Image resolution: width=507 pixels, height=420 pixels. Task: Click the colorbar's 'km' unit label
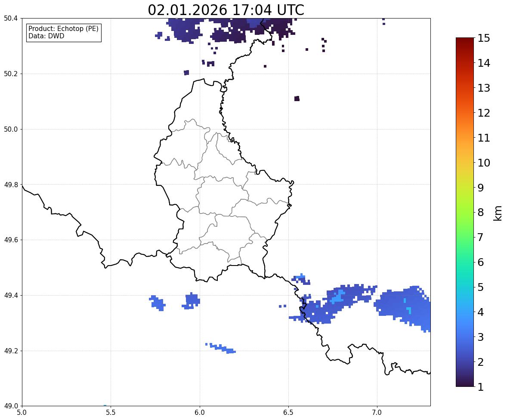[498, 213]
